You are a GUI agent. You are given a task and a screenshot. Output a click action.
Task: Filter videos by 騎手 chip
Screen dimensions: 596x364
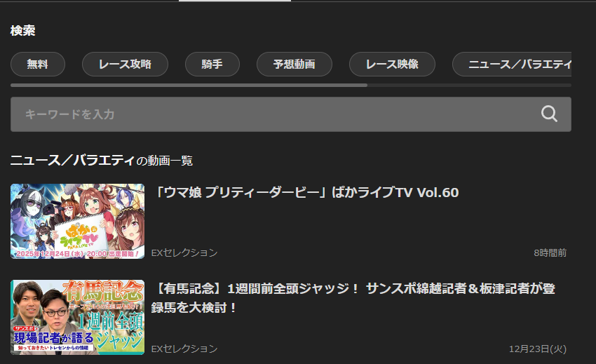point(212,65)
